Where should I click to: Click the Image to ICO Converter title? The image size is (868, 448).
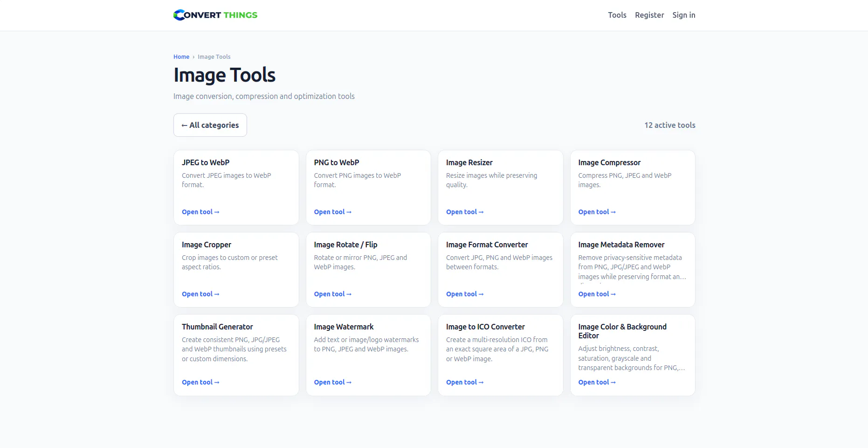pos(485,327)
